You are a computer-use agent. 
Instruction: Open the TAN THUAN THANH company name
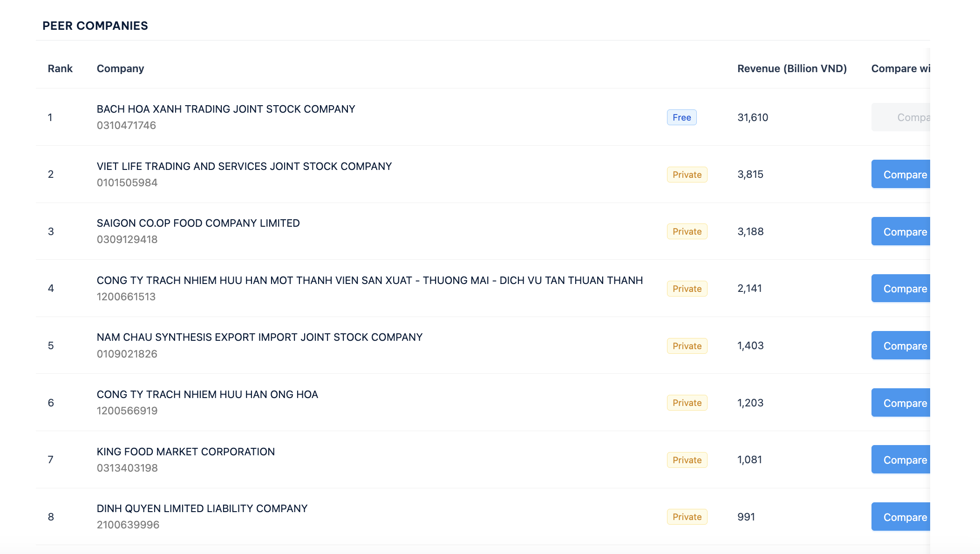(370, 280)
